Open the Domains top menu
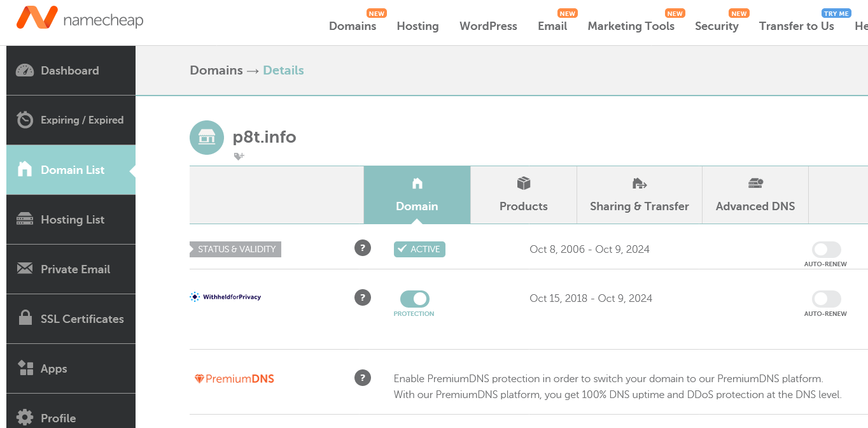Screen dimensions: 868x428 click(x=353, y=26)
